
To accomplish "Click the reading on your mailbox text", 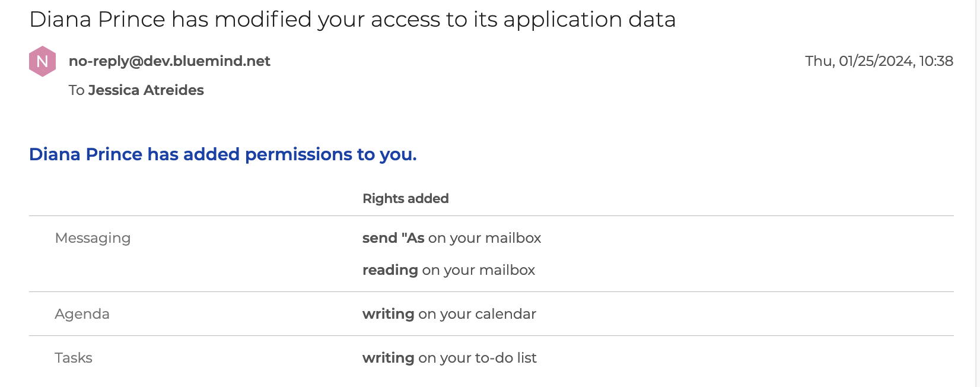I will pos(448,270).
